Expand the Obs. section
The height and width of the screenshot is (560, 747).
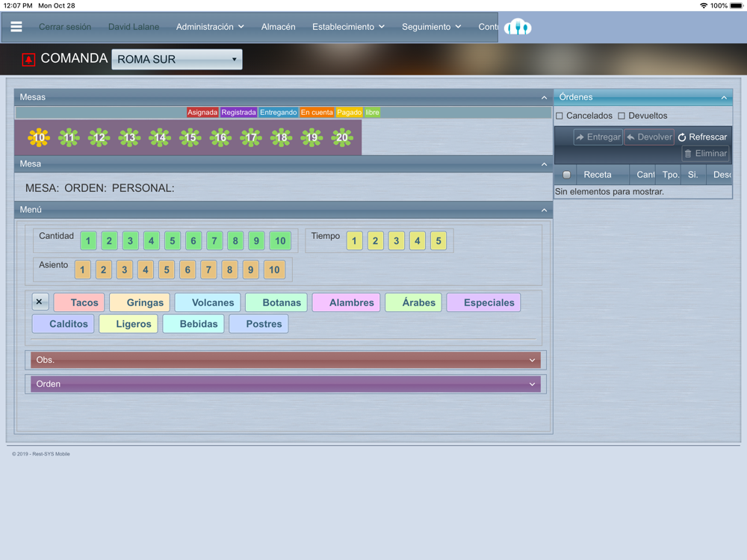click(x=285, y=360)
